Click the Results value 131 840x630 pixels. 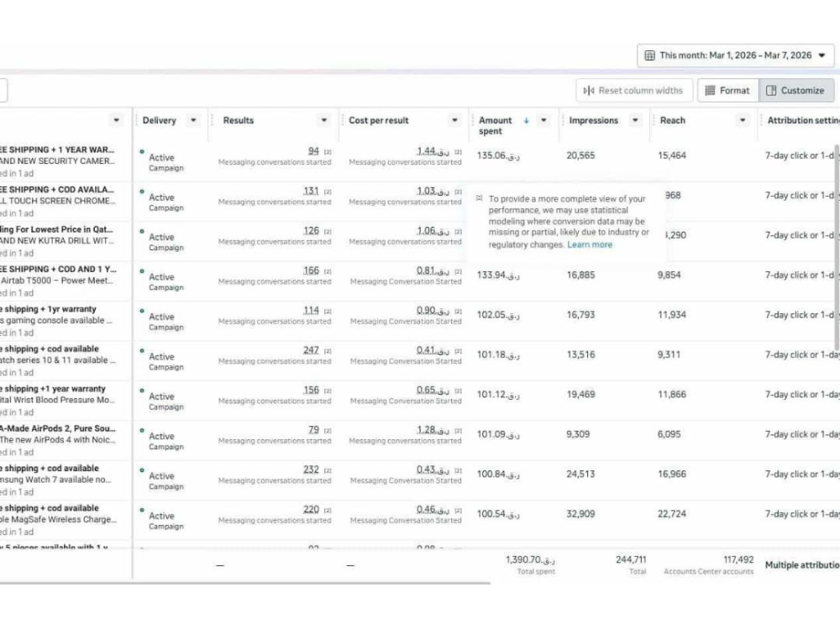point(311,191)
